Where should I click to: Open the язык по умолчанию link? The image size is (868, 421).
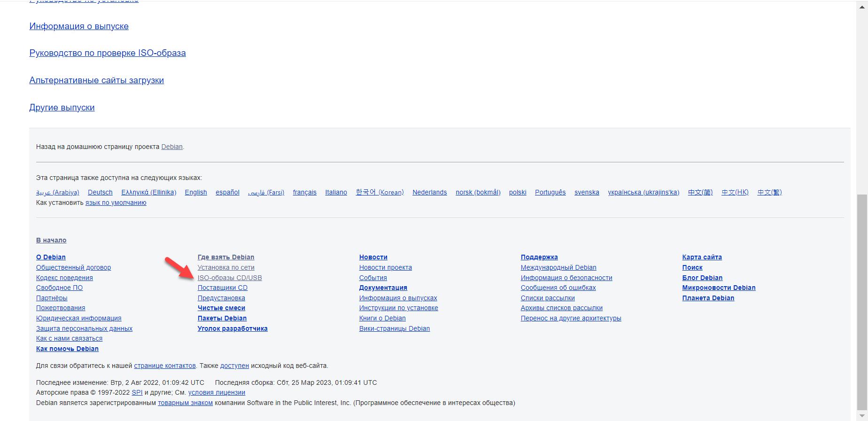click(x=116, y=203)
